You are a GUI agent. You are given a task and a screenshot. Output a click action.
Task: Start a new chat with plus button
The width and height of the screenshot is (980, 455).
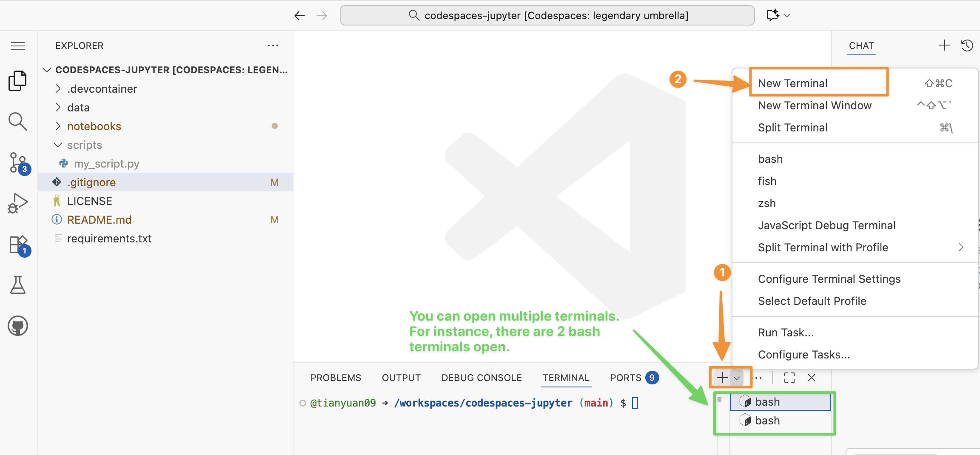coord(944,45)
